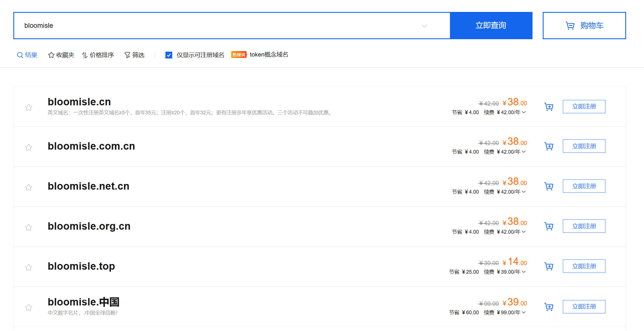
Task: Select the bloomisle.中国 domain name
Action: click(83, 302)
